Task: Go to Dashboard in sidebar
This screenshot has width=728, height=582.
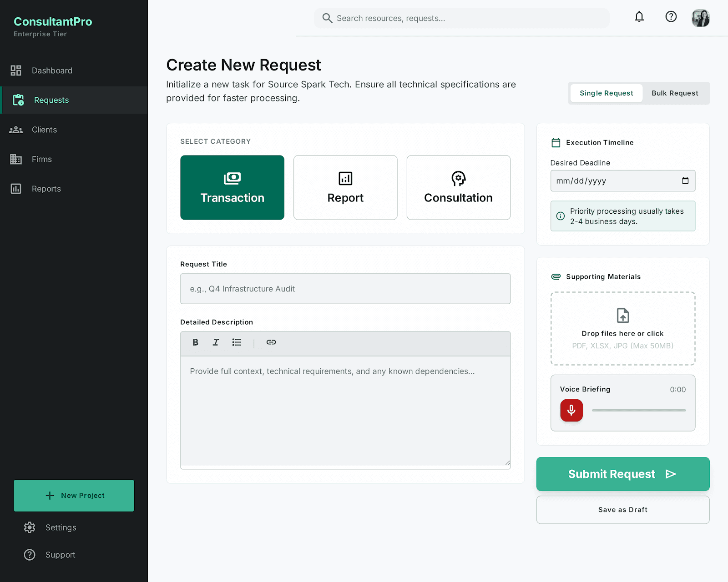Action: pos(74,70)
